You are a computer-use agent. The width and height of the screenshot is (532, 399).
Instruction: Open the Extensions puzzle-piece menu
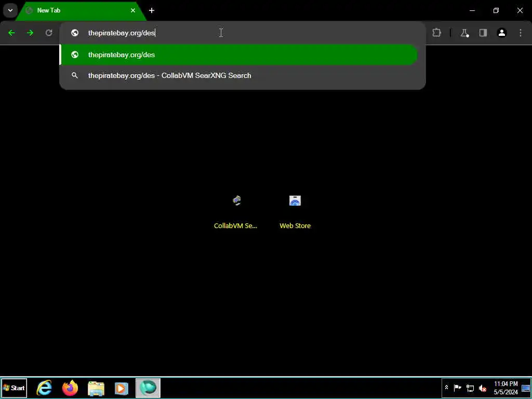[436, 33]
